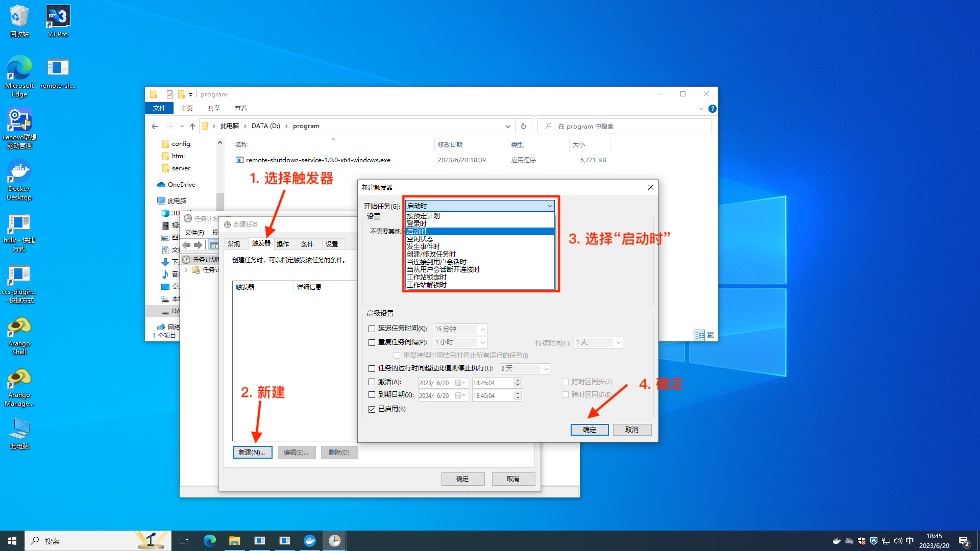980x551 pixels.
Task: Launch V3 Pro from the desktop
Action: [x=58, y=21]
